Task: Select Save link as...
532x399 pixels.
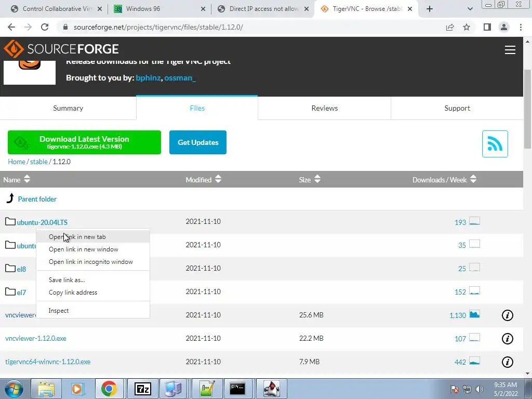Action: coord(93,280)
